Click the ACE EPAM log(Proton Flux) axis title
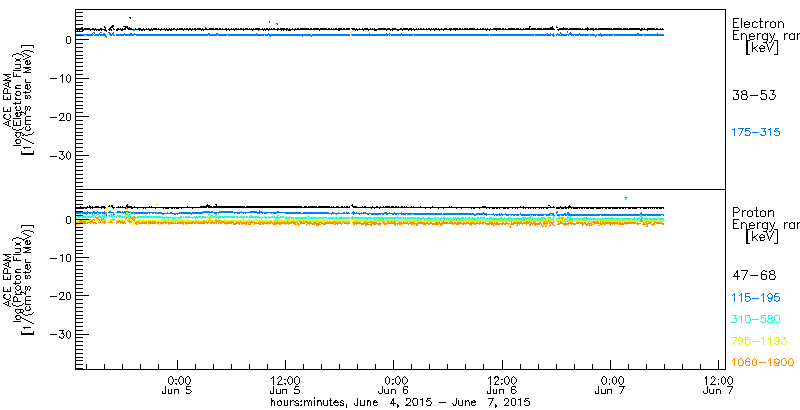Screen dimensions: 800x410 (20, 279)
